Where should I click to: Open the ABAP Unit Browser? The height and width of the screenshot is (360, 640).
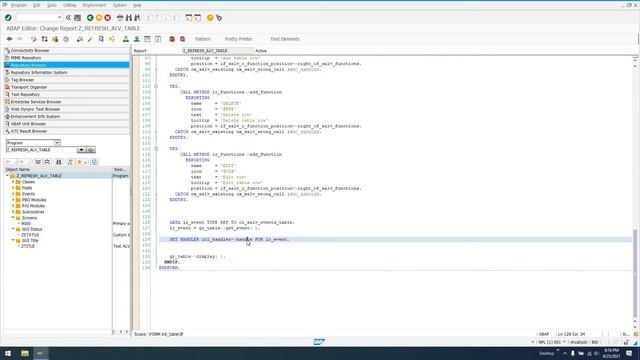[67, 124]
